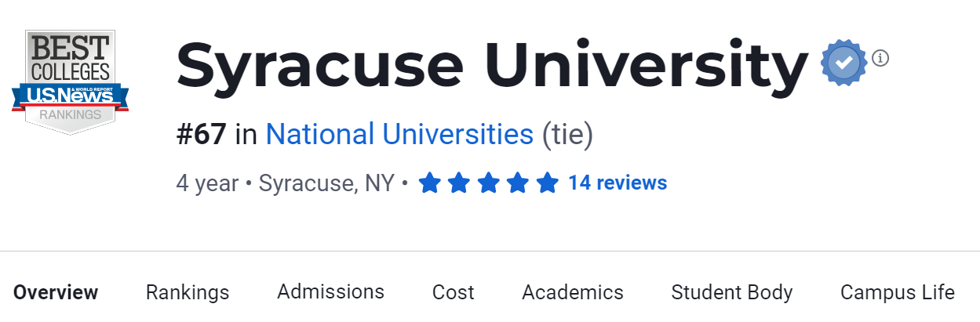Click the #67 ranking number

(201, 135)
